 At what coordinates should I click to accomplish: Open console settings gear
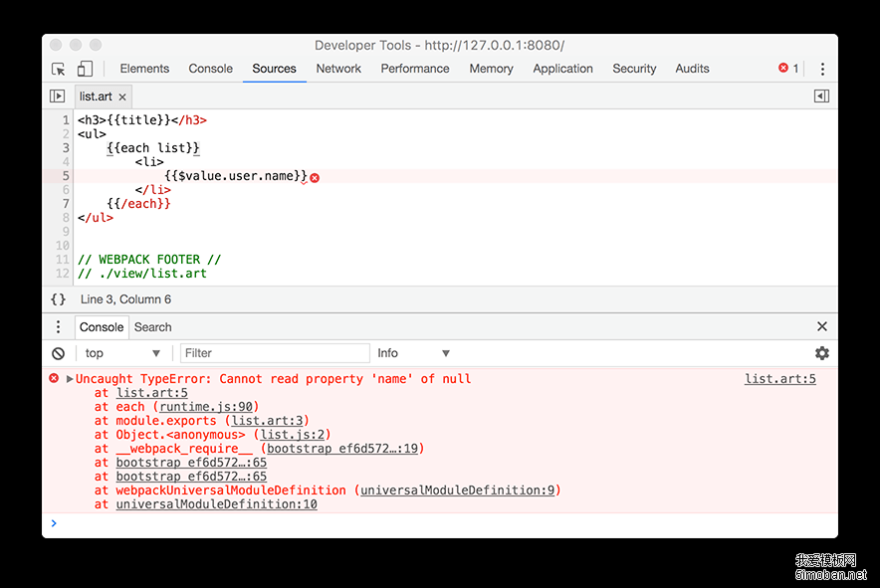click(821, 353)
